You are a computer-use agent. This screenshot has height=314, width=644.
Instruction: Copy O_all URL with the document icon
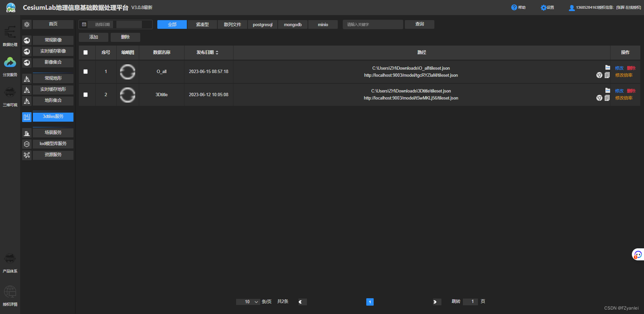(607, 75)
